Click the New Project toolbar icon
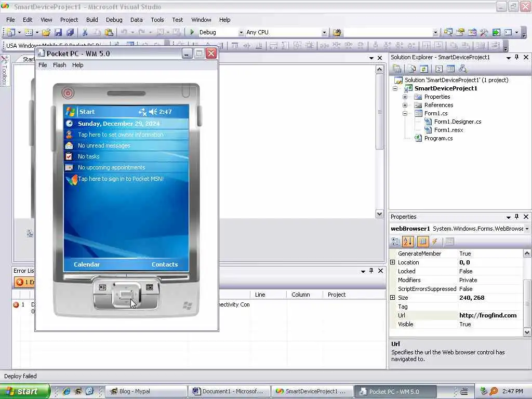Viewport: 532px width, 399px height. point(11,32)
